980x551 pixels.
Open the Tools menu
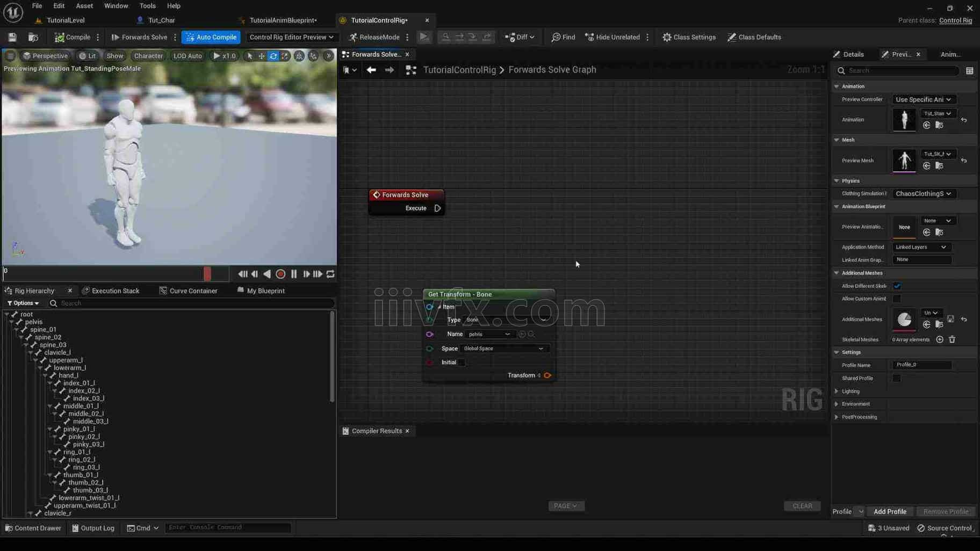[x=147, y=6]
